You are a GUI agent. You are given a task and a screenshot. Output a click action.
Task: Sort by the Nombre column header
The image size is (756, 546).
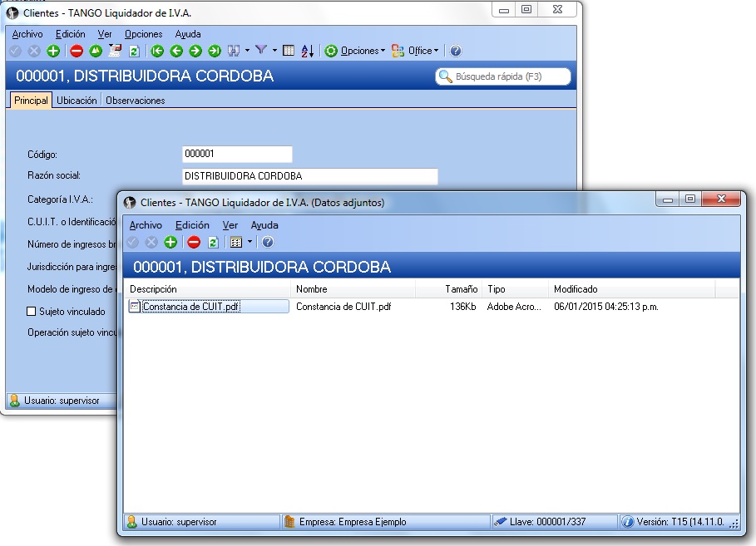(353, 290)
